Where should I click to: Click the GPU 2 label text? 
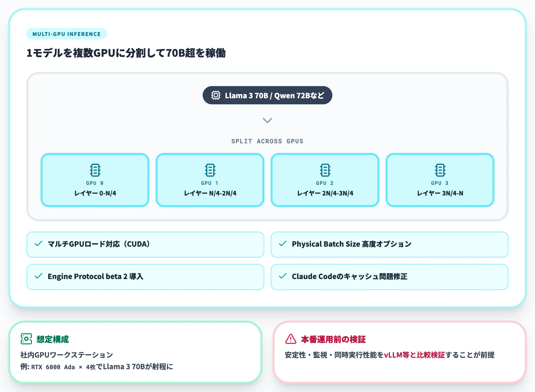(325, 183)
